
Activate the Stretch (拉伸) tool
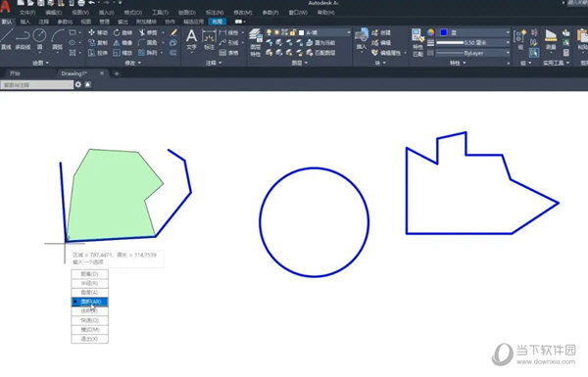coord(97,53)
